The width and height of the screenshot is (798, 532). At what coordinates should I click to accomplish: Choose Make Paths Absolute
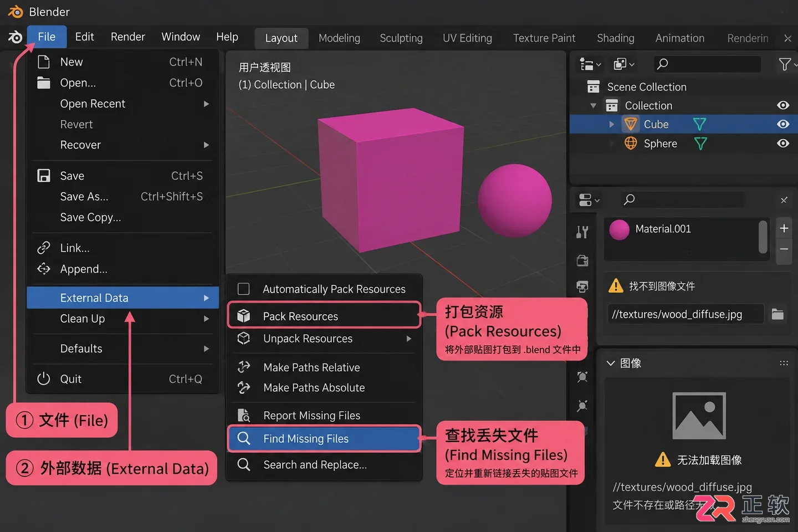[x=325, y=388]
